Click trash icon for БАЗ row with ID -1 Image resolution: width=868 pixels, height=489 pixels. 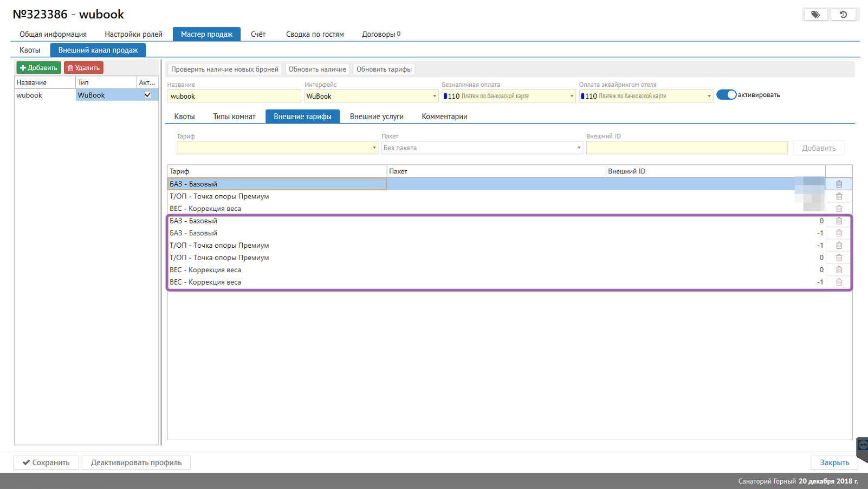(x=839, y=233)
